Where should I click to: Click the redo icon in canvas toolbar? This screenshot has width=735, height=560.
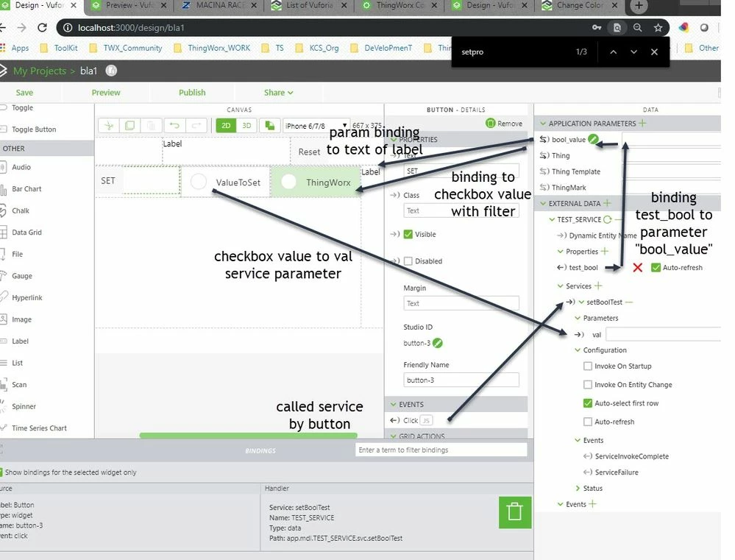(196, 125)
